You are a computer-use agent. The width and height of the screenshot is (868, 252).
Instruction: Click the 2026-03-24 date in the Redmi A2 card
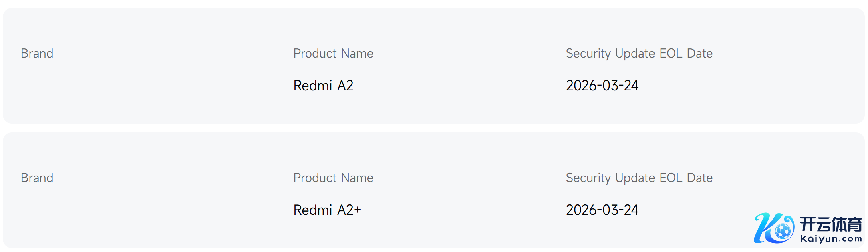[x=602, y=86]
